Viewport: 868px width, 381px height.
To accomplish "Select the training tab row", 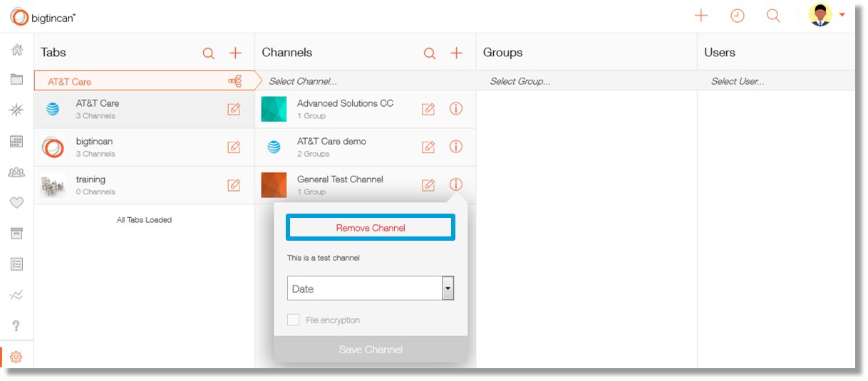I will click(144, 185).
